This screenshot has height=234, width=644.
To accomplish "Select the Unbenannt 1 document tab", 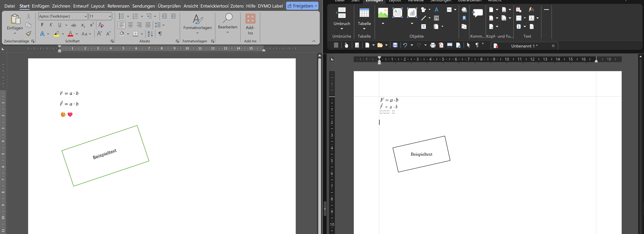I will coord(524,46).
